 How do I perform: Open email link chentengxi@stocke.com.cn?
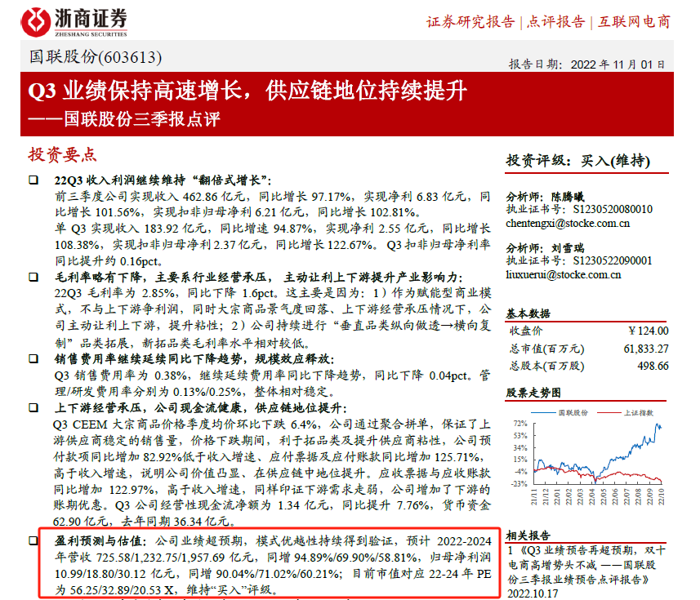[568, 224]
